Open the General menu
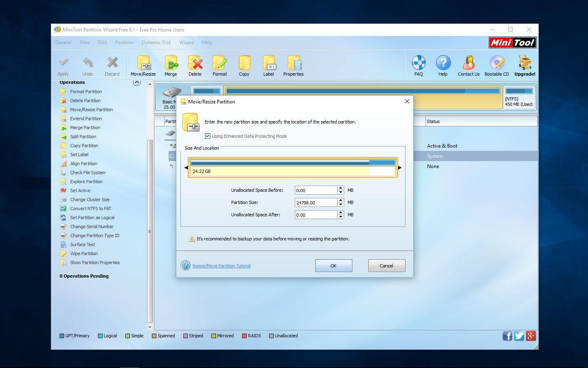The width and height of the screenshot is (588, 368). click(x=63, y=43)
